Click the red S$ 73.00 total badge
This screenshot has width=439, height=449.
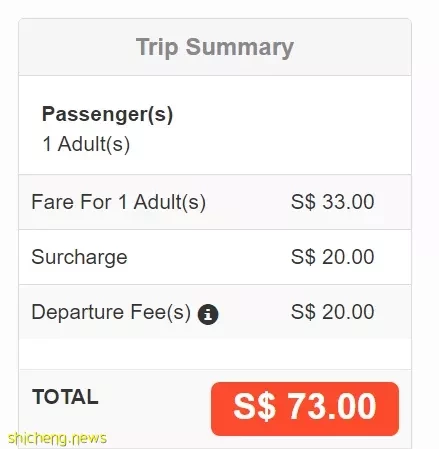[x=305, y=409]
